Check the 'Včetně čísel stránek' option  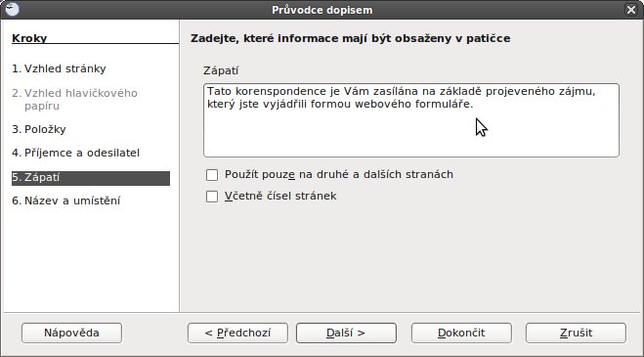[x=212, y=197]
